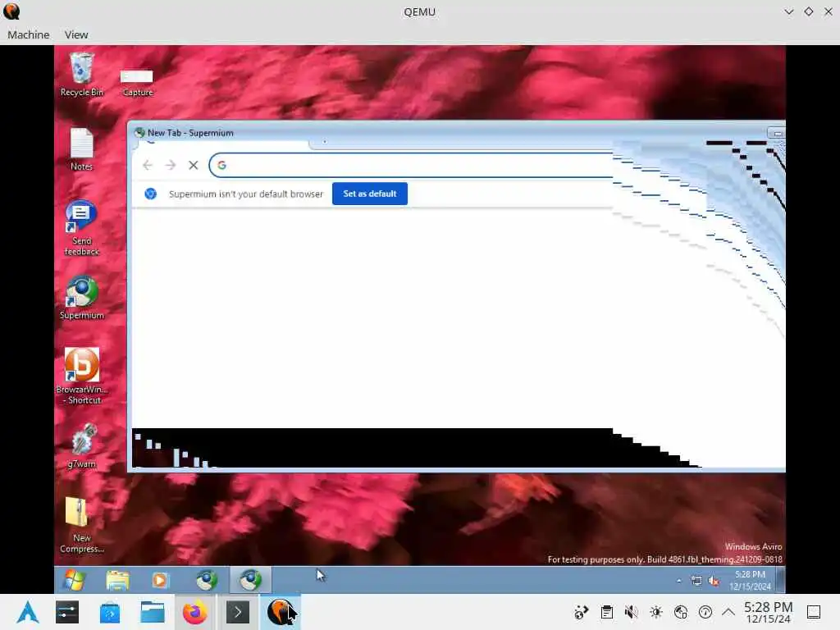Stop page loading with X button
Image resolution: width=840 pixels, height=630 pixels.
[x=194, y=165]
